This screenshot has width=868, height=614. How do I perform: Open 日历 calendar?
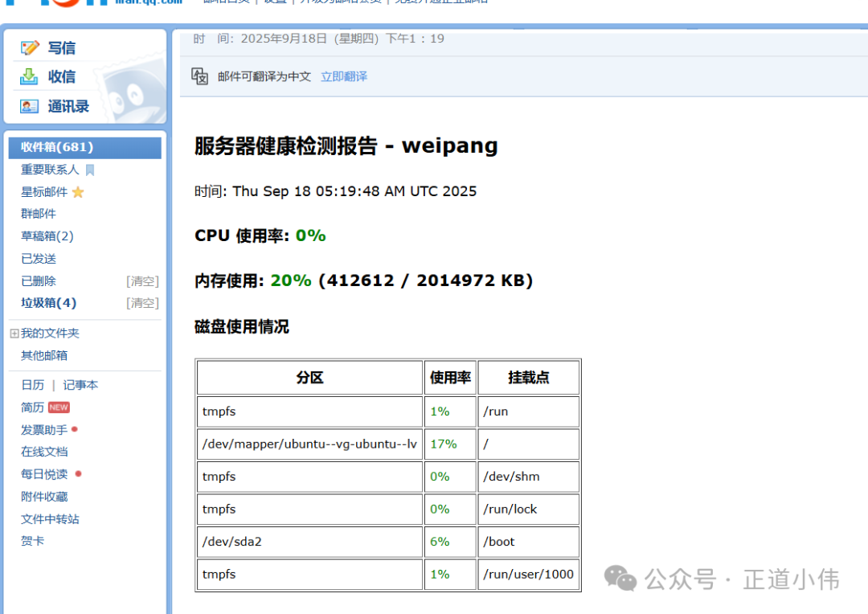(x=33, y=385)
